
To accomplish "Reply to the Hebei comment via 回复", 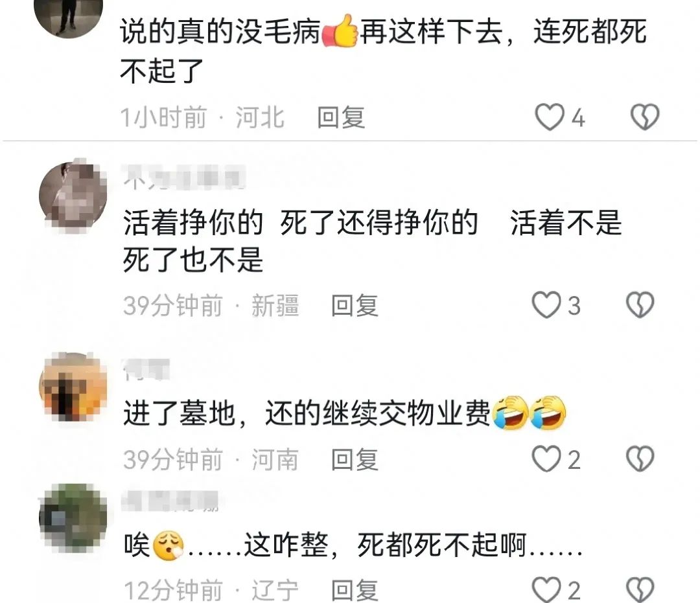I will coord(341,118).
